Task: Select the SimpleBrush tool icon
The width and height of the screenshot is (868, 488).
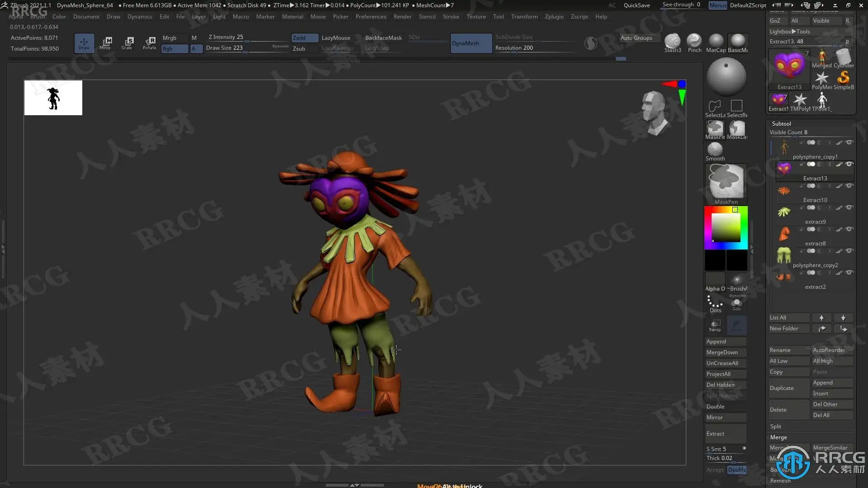Action: (844, 80)
